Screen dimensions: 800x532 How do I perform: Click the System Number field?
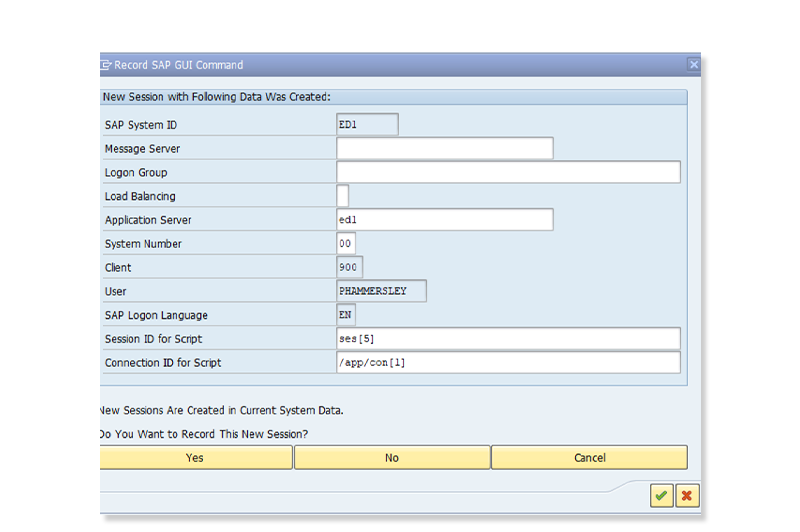point(346,243)
